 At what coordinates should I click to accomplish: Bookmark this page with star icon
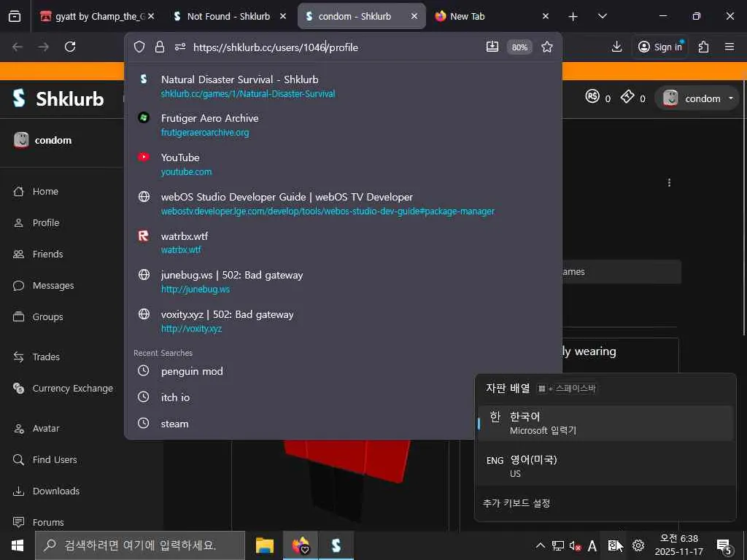547,47
